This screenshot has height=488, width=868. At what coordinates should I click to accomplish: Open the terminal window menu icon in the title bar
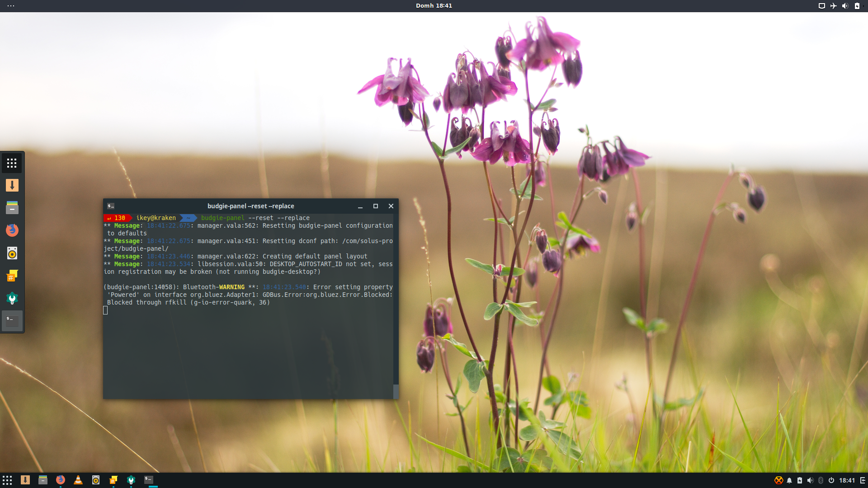(x=111, y=206)
